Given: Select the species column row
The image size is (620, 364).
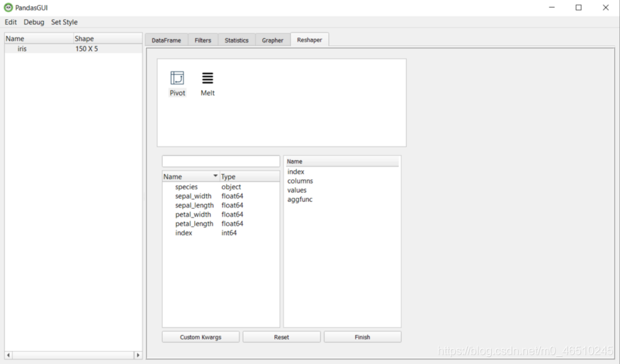Looking at the screenshot, I should [220, 187].
